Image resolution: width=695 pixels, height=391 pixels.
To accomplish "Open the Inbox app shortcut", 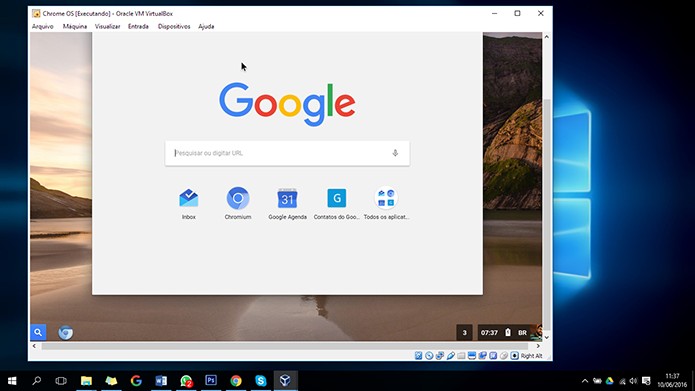I will point(188,198).
